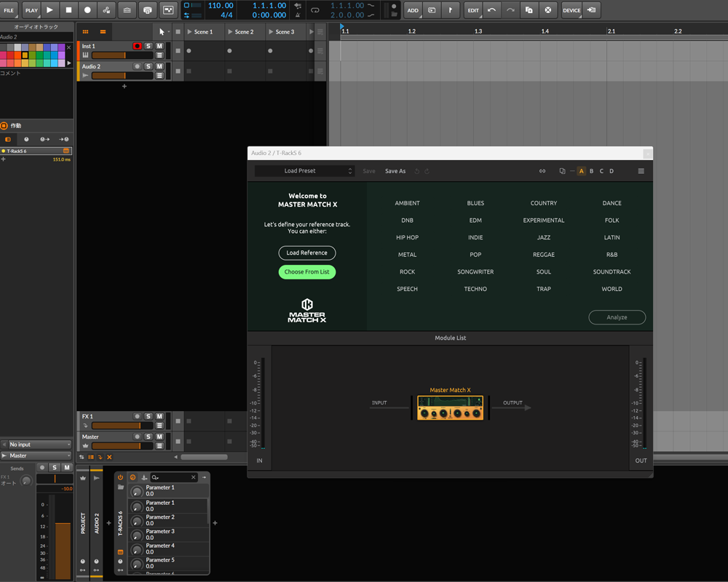Disarm record on Inst 1 track
The image size is (728, 582).
[137, 46]
